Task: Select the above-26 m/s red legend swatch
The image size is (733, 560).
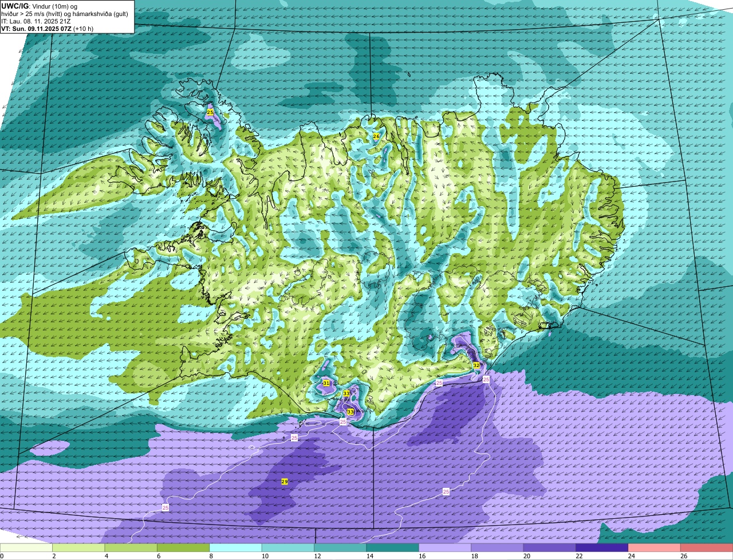Action: 707,547
